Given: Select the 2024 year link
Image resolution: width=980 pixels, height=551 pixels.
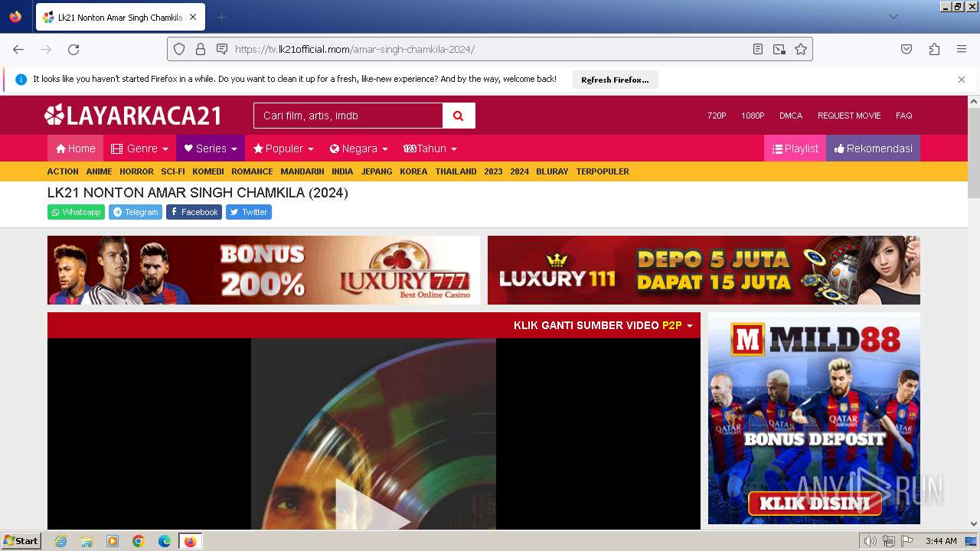Looking at the screenshot, I should [x=519, y=171].
